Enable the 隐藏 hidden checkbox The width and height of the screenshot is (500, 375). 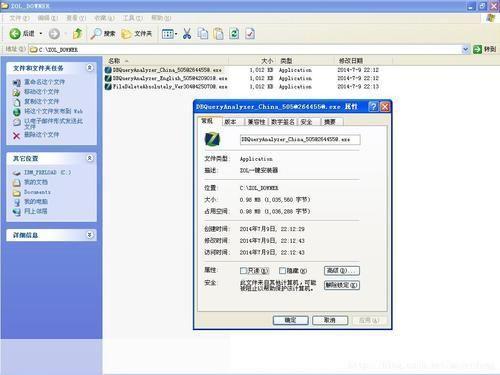click(282, 270)
